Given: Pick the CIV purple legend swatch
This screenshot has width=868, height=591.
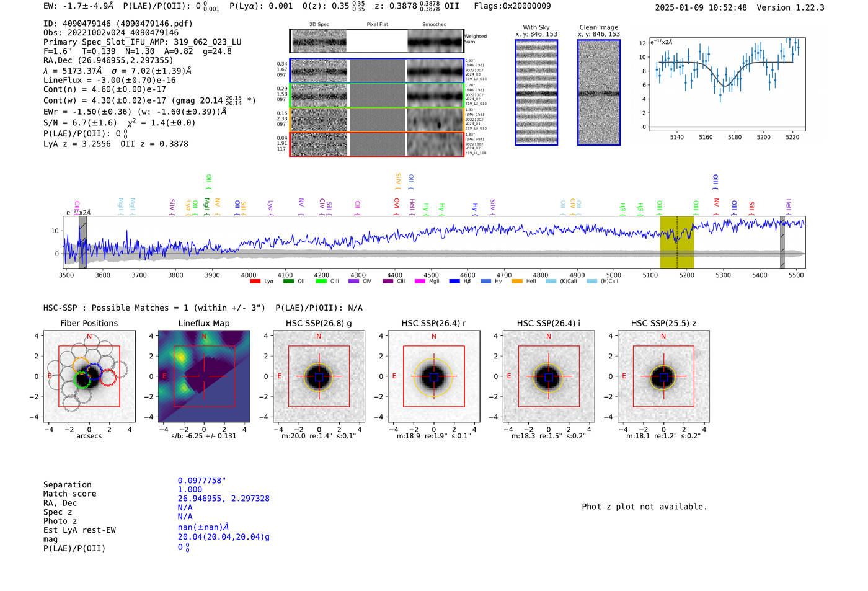Looking at the screenshot, I should [354, 282].
